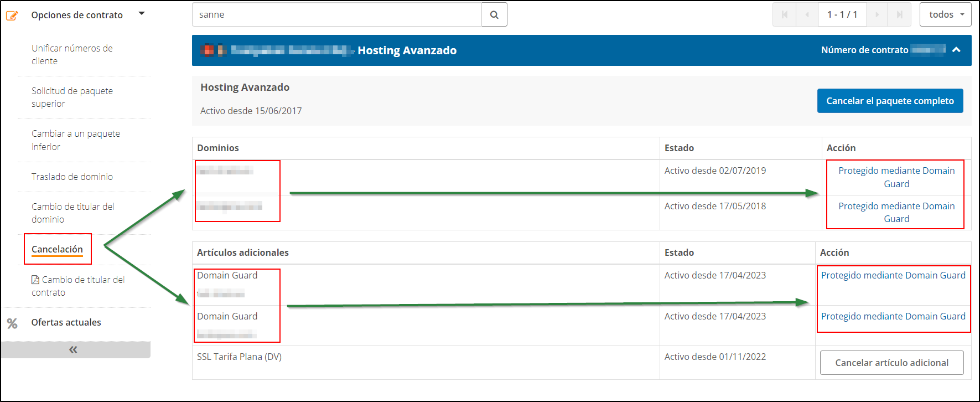Click the Opciones de contrato heading
Screen dimensions: 980x402
point(77,15)
